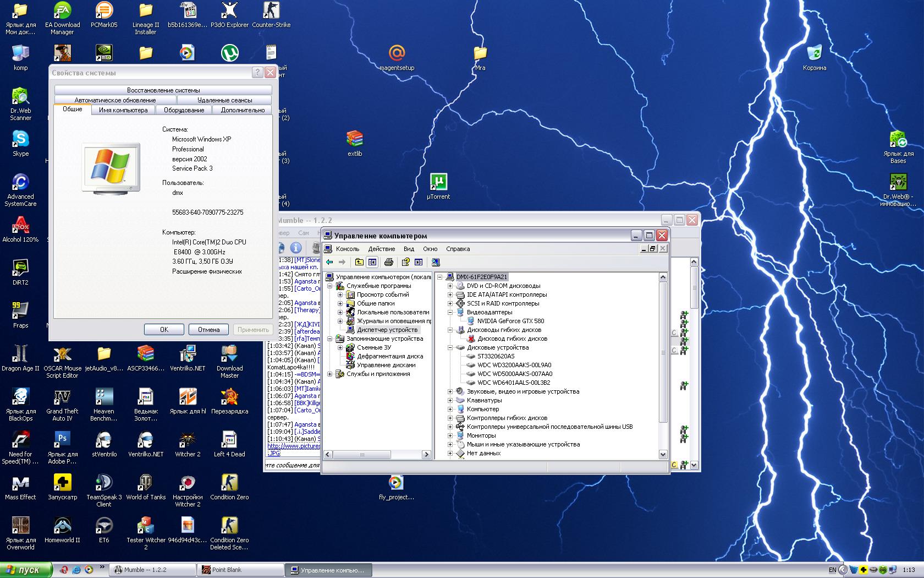
Task: Open the World of Tanks desktop shortcut
Action: point(146,487)
